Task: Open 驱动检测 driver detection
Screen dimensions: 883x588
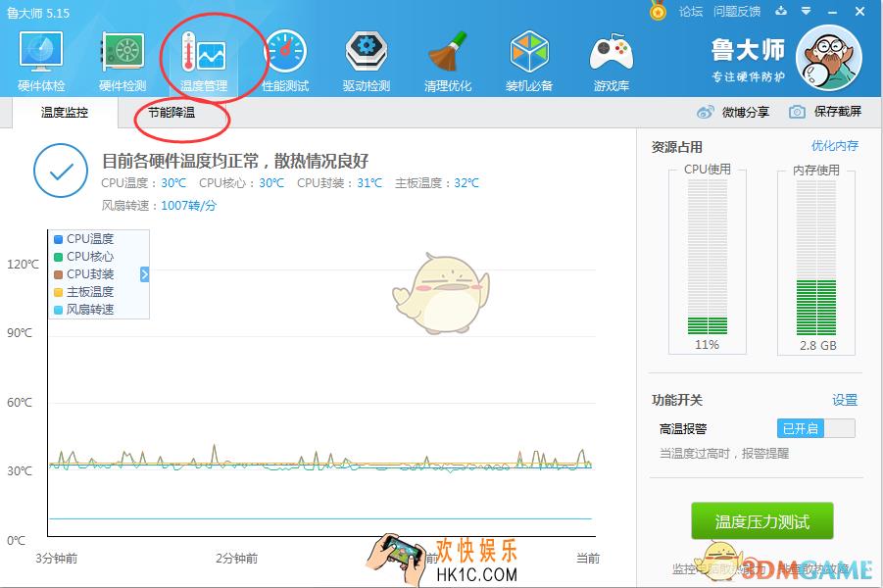Action: pyautogui.click(x=367, y=61)
